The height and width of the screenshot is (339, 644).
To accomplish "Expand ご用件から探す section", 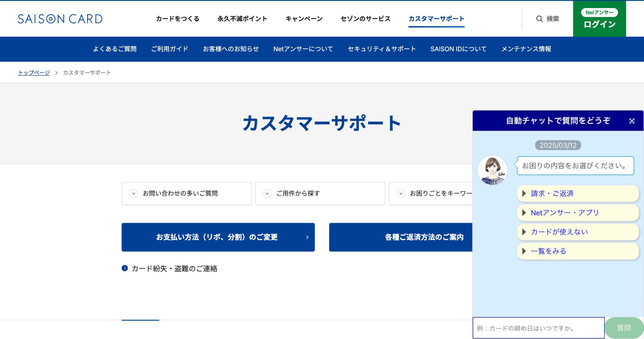I will click(x=320, y=193).
